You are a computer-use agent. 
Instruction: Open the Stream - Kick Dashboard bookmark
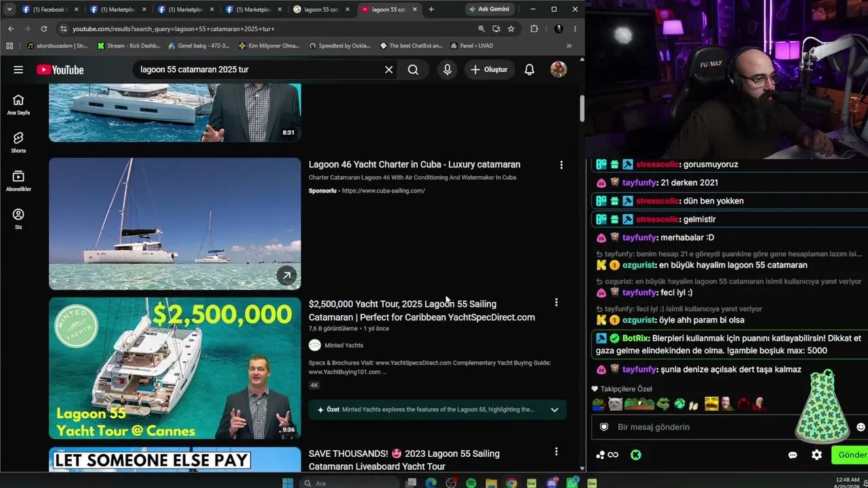(x=129, y=45)
